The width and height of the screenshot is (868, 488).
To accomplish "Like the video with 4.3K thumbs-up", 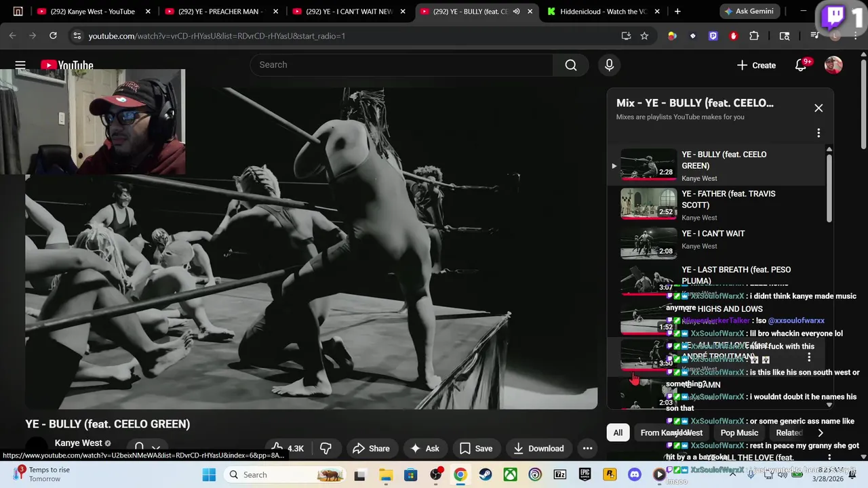I will 288,448.
